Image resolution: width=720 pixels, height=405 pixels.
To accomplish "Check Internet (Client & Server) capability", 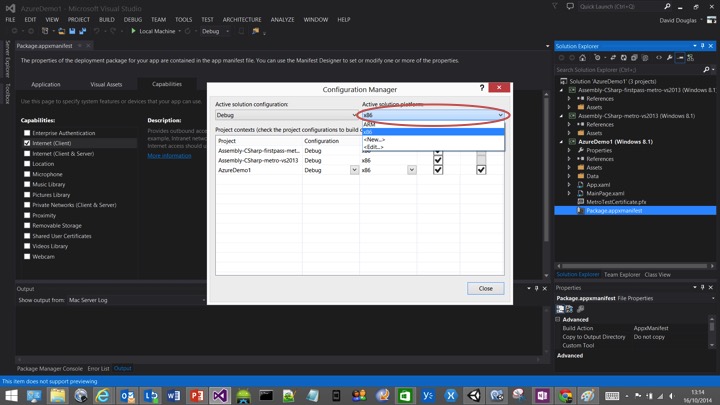I will (x=27, y=153).
